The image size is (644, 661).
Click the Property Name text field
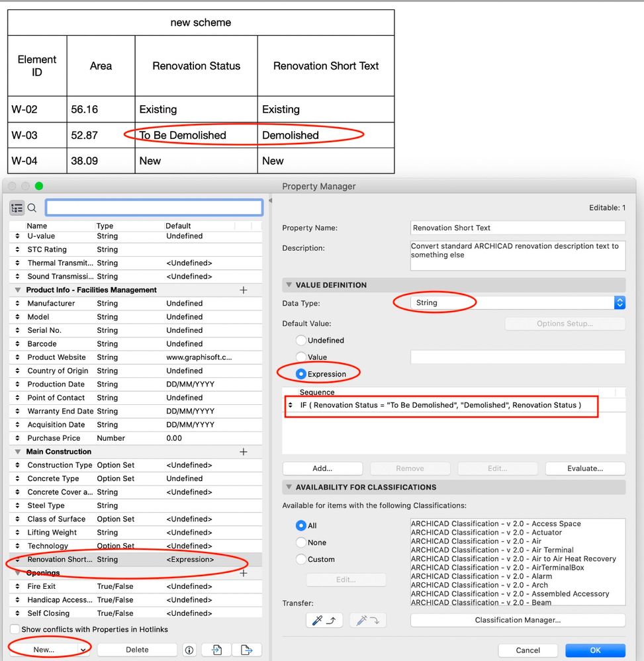pos(518,228)
